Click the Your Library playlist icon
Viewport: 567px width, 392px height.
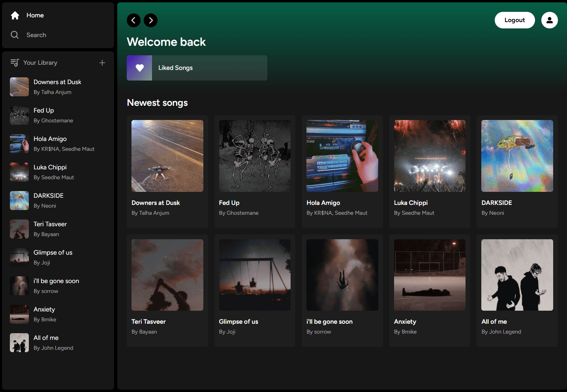point(15,62)
